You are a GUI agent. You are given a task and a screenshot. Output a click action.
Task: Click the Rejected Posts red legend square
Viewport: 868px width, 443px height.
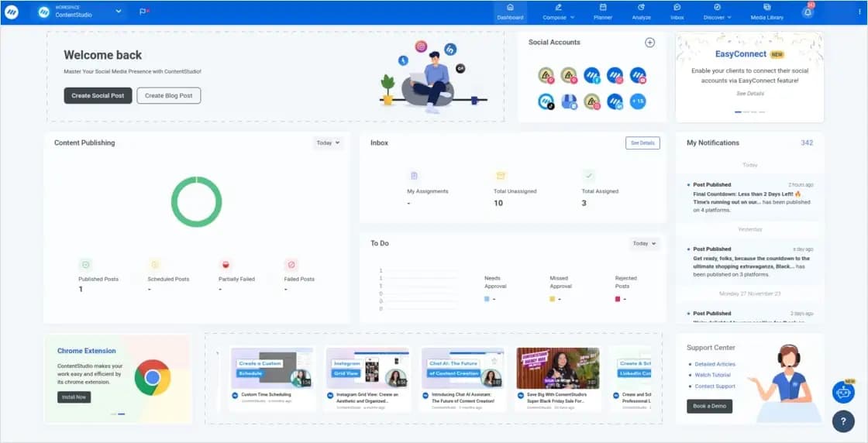tap(618, 299)
